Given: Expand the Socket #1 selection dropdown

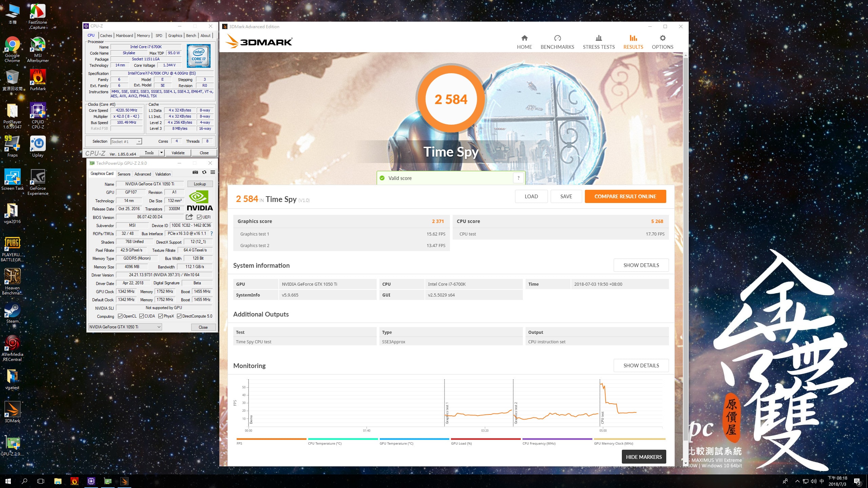Looking at the screenshot, I should (139, 141).
